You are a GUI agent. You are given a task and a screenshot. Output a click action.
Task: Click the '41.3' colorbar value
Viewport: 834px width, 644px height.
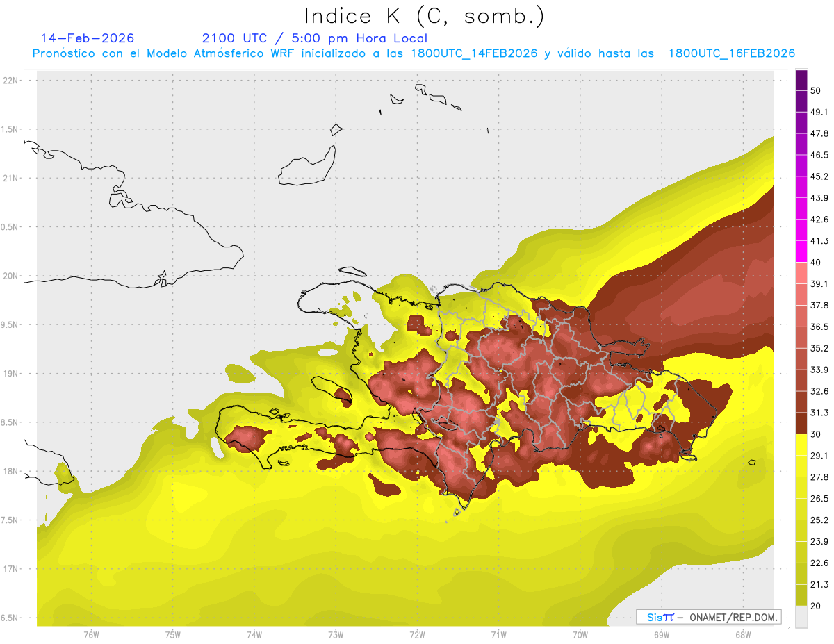coord(819,241)
